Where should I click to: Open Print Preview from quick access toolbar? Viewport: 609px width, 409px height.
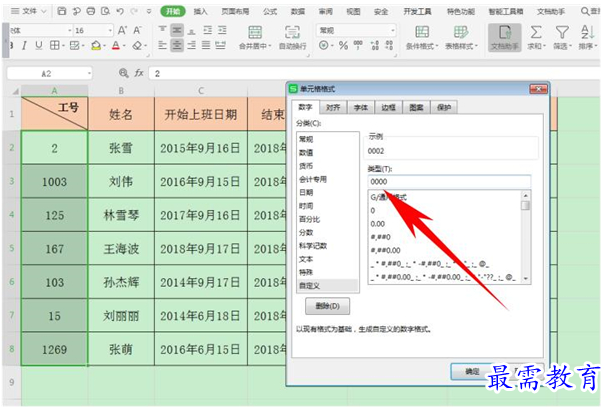point(105,11)
